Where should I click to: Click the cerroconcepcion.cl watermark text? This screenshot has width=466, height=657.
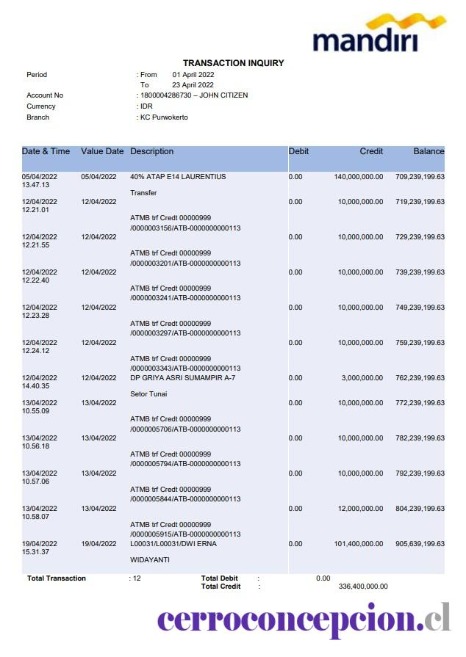tap(304, 620)
